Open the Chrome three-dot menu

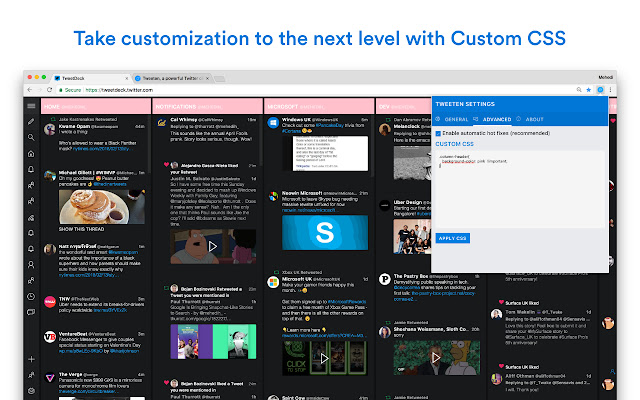611,90
